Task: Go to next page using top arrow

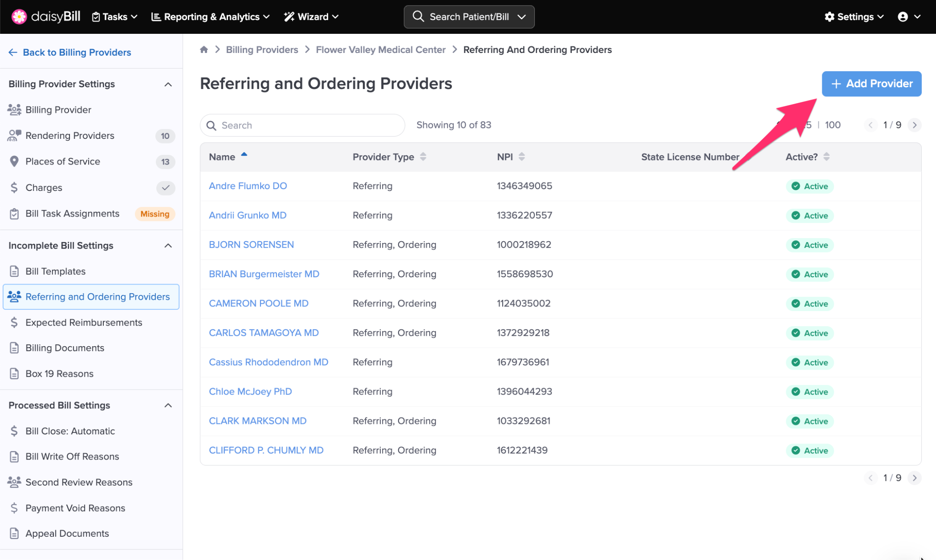Action: (914, 125)
